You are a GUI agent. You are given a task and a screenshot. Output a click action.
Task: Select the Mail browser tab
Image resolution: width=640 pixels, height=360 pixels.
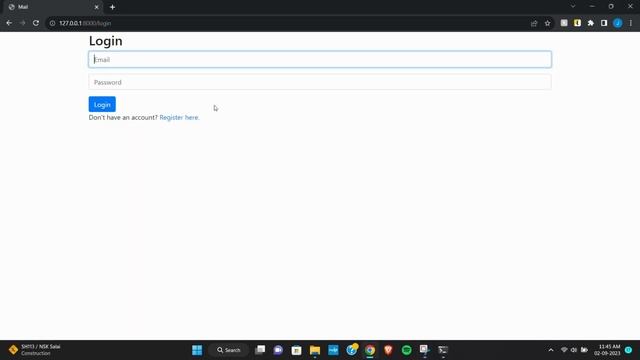(x=53, y=7)
